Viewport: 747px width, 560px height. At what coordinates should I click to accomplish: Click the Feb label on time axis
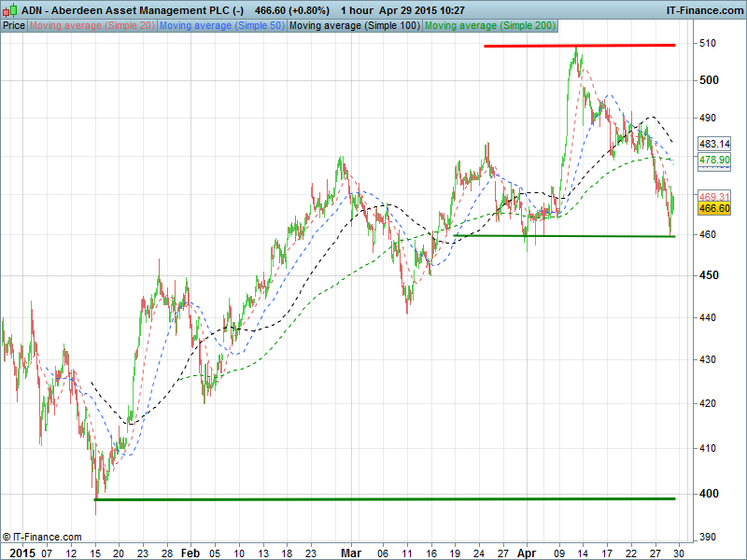pyautogui.click(x=190, y=552)
